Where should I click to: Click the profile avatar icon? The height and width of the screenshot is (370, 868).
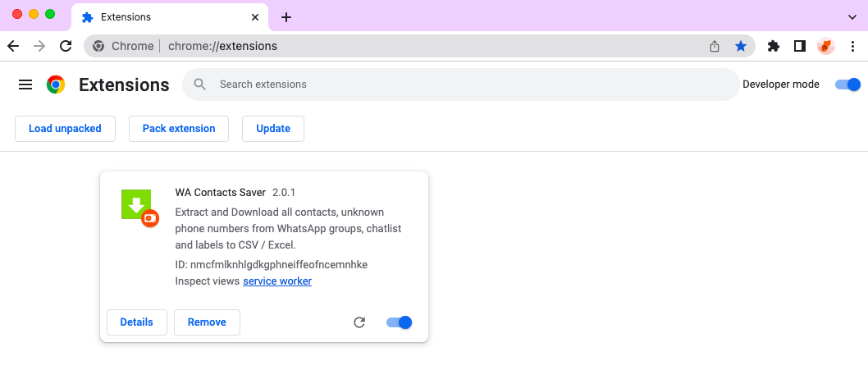point(826,46)
